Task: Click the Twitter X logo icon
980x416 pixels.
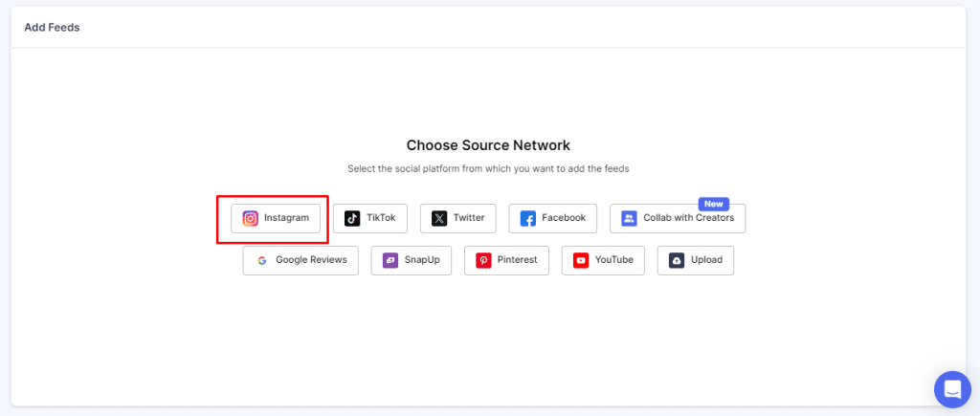Action: [x=439, y=218]
